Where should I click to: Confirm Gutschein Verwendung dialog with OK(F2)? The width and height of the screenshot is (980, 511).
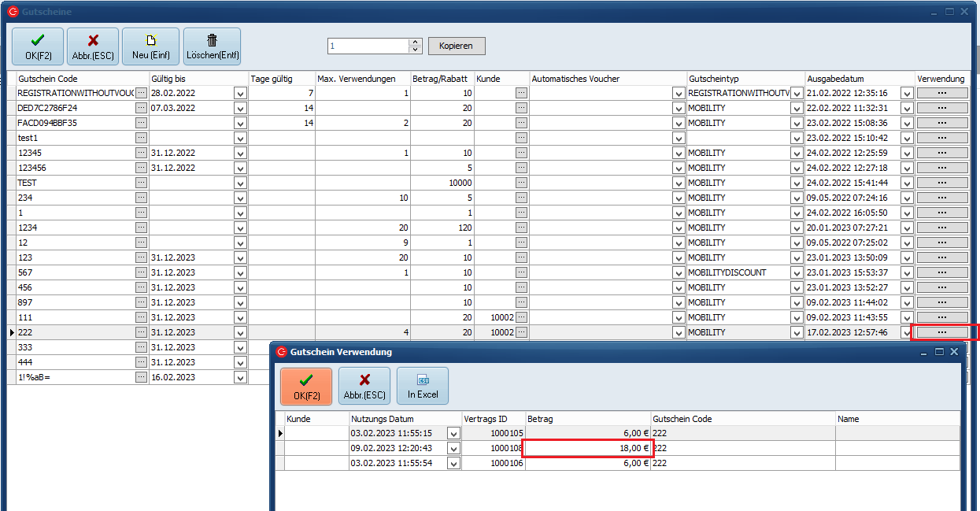(x=306, y=387)
